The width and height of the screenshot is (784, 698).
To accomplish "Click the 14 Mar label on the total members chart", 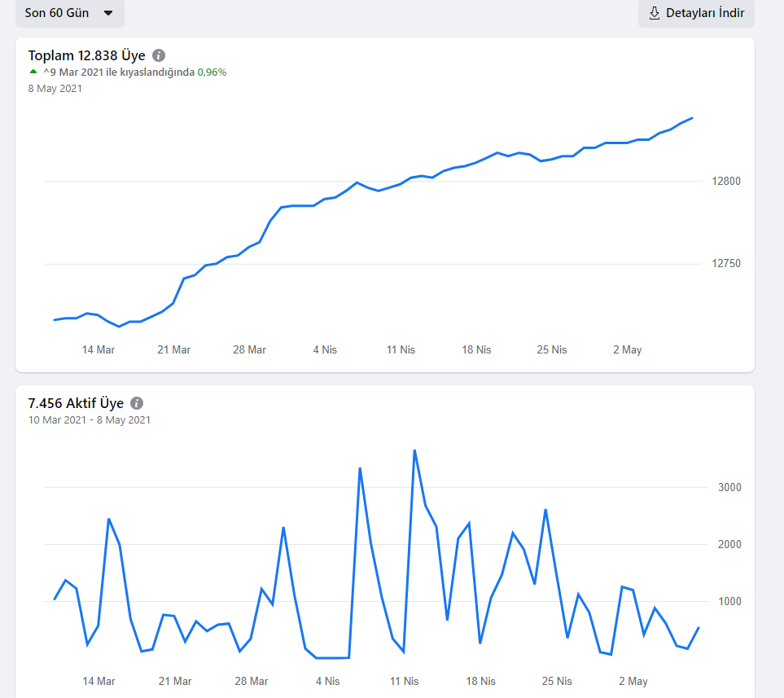I will 99,349.
